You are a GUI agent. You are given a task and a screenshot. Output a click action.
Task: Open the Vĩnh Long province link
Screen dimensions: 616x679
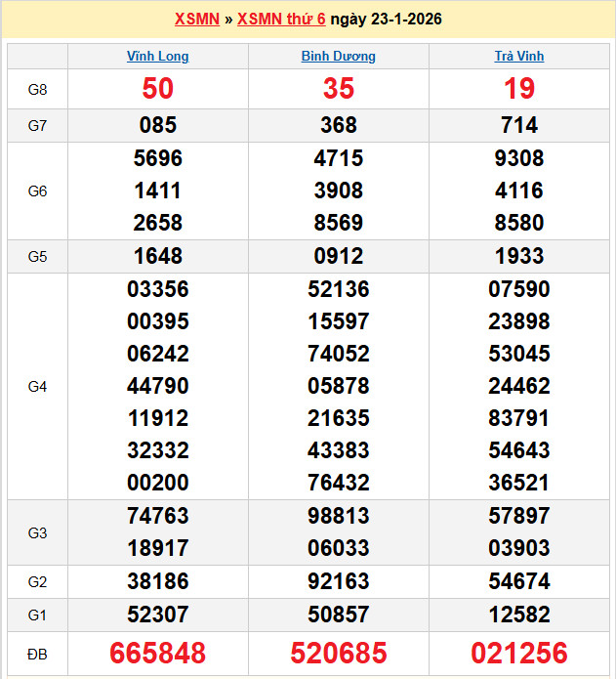[x=158, y=57]
